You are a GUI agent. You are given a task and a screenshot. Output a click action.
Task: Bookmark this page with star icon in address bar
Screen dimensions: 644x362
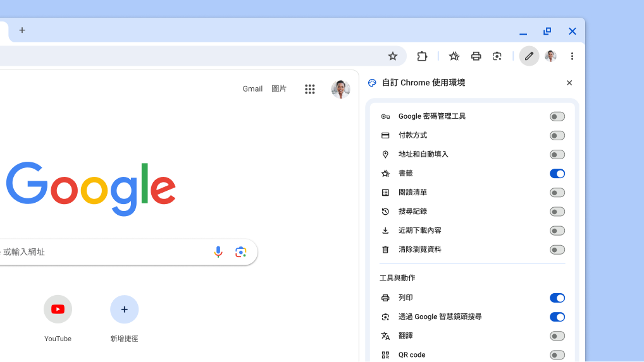pyautogui.click(x=393, y=56)
